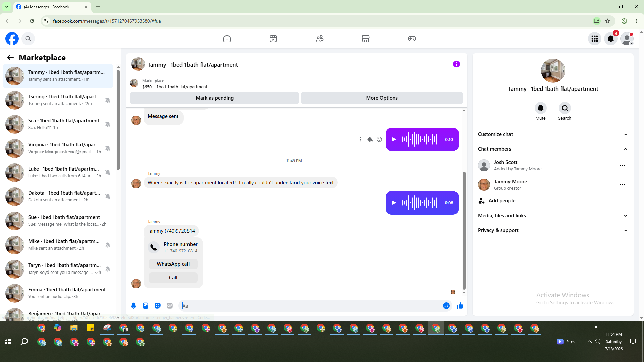Go back from Marketplace chats list
This screenshot has height=362, width=644.
coord(10,58)
